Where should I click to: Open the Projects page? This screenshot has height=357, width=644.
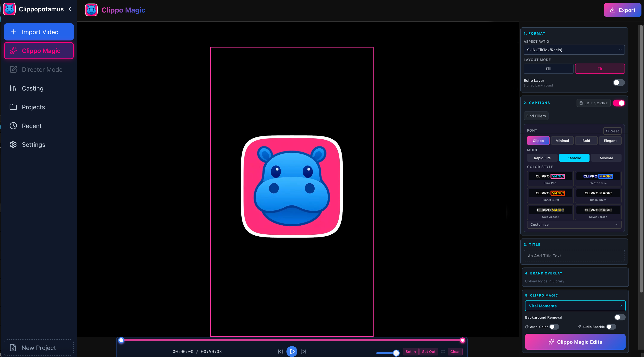[39, 107]
